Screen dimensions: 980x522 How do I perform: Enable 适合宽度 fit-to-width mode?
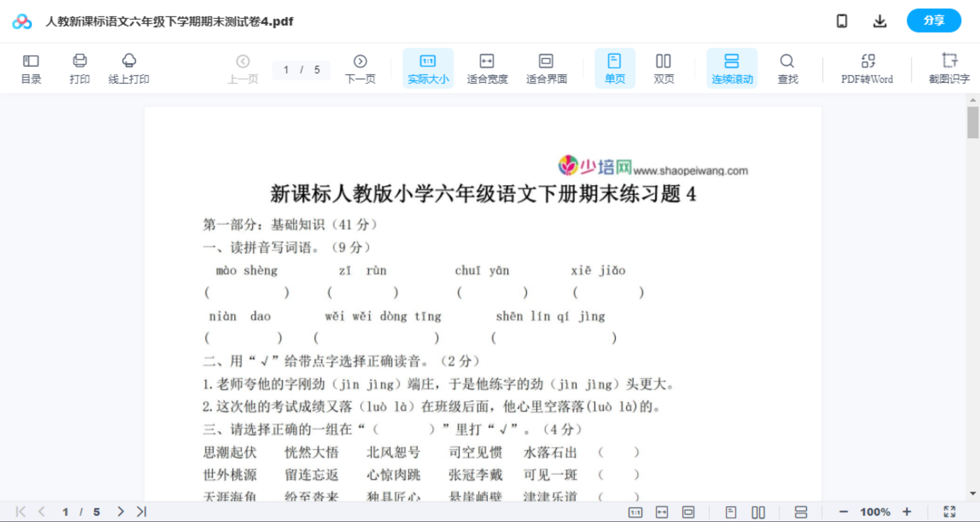[x=487, y=68]
